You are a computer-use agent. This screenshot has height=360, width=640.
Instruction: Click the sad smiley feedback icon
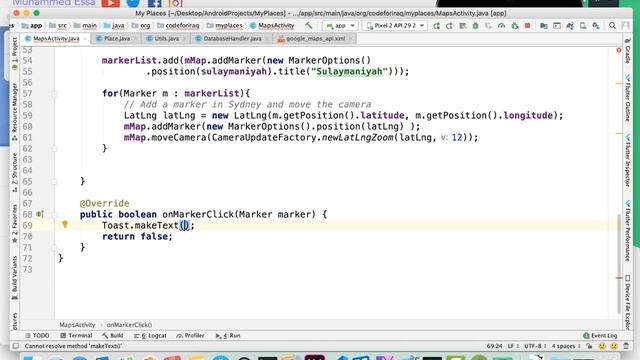tap(614, 346)
